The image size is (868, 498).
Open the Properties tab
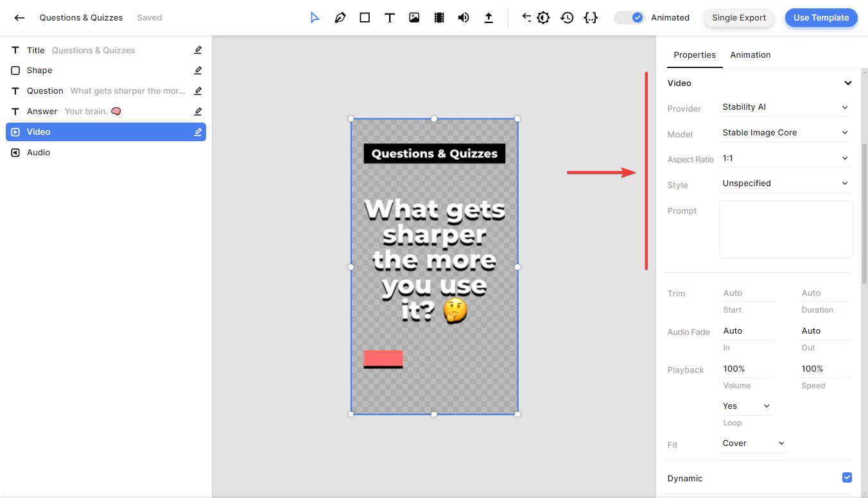694,55
